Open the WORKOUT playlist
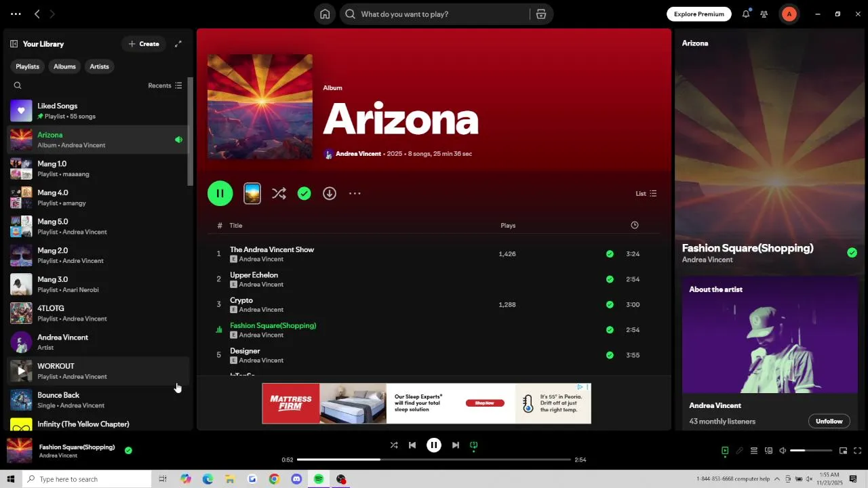Viewport: 868px width, 488px height. 97,371
